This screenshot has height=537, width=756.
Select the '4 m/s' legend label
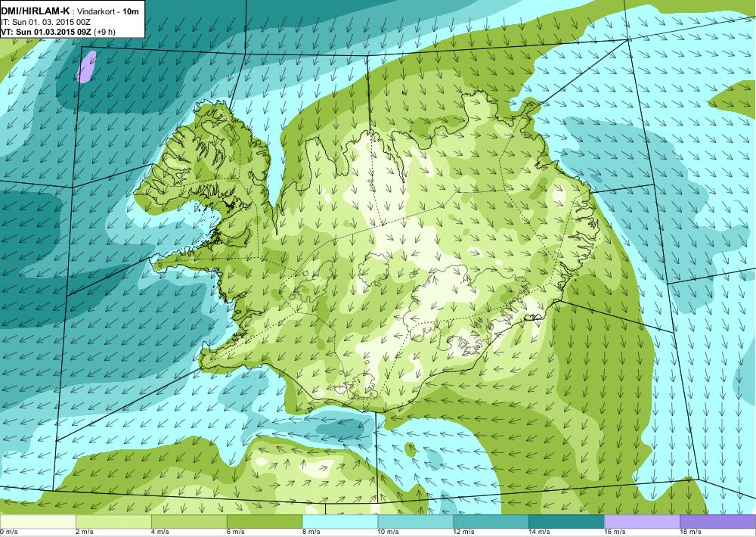[160, 532]
